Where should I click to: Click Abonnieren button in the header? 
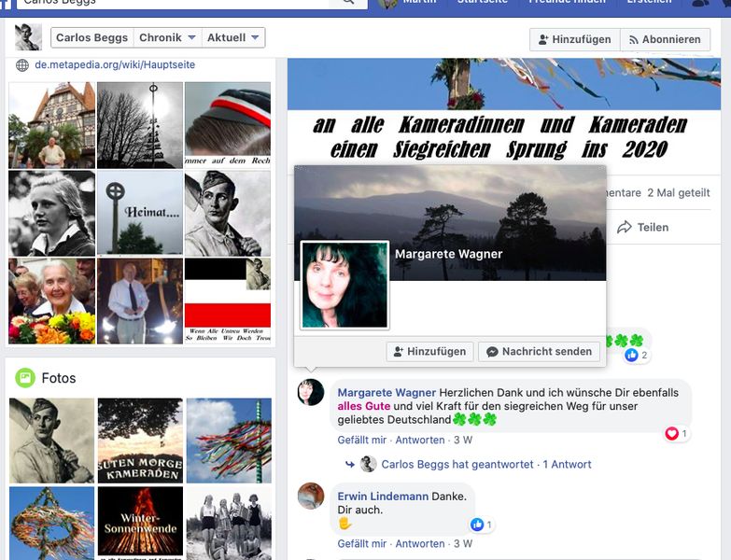tap(665, 39)
